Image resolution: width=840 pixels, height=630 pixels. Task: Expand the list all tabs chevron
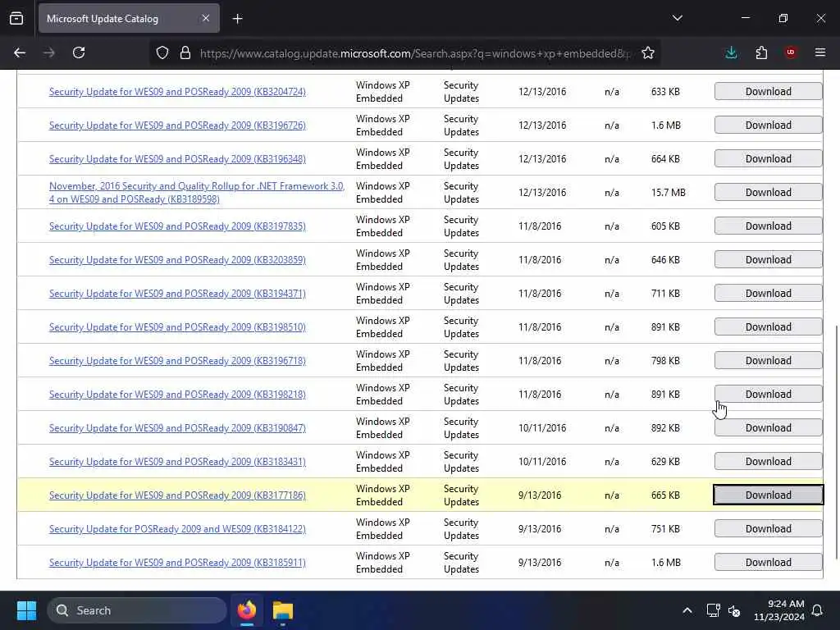(x=678, y=18)
